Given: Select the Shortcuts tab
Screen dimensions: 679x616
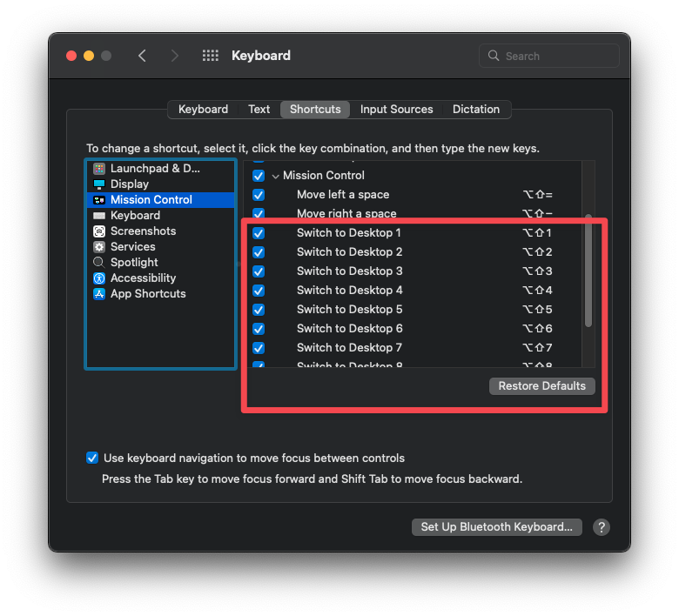Looking at the screenshot, I should pyautogui.click(x=315, y=109).
